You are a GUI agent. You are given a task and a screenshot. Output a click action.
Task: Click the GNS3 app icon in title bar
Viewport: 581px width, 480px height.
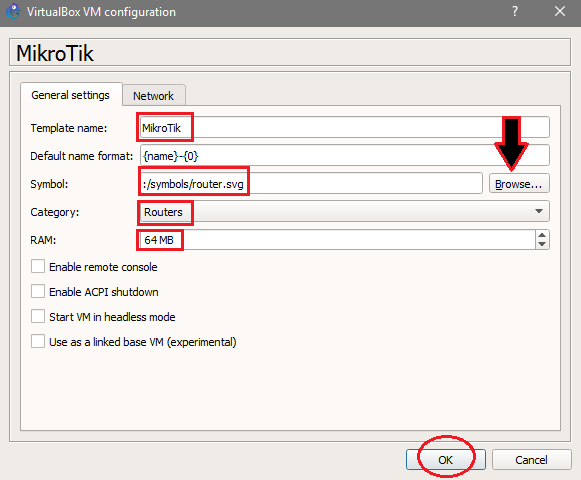click(x=13, y=11)
